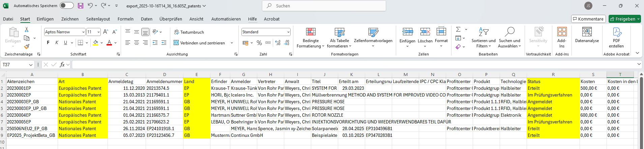Image resolution: width=644 pixels, height=149 pixels.
Task: Right-align cell text
Action: tap(145, 43)
